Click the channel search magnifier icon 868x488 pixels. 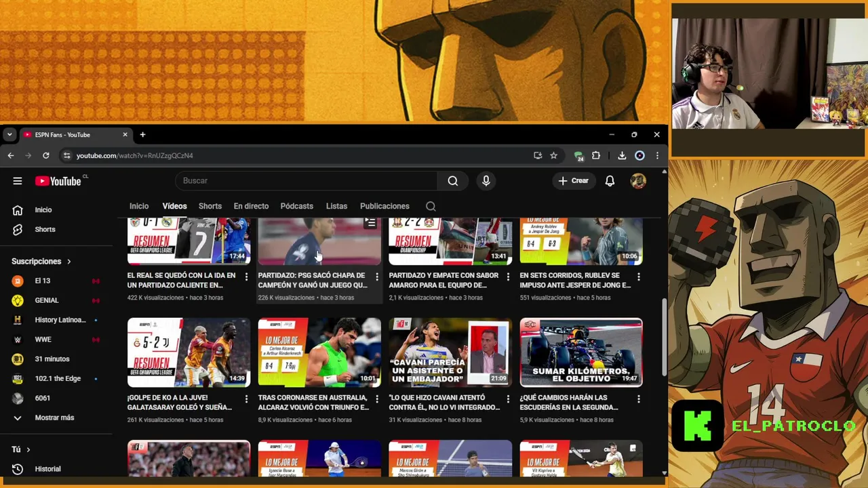pos(431,206)
